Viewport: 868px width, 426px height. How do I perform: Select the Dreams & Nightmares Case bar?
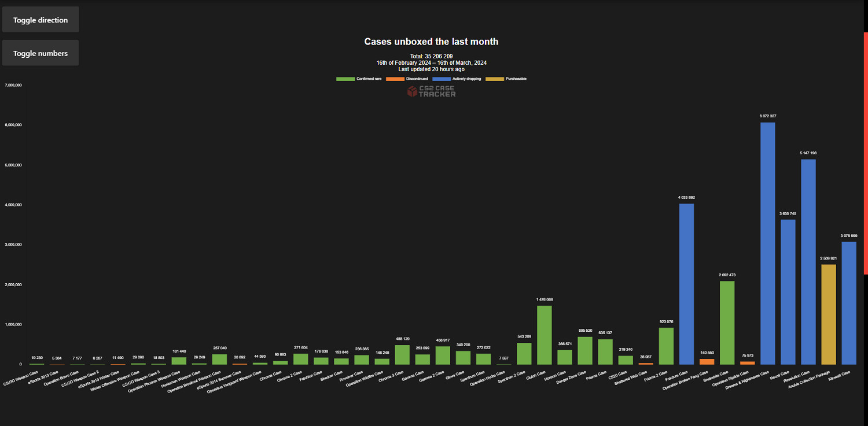point(767,243)
